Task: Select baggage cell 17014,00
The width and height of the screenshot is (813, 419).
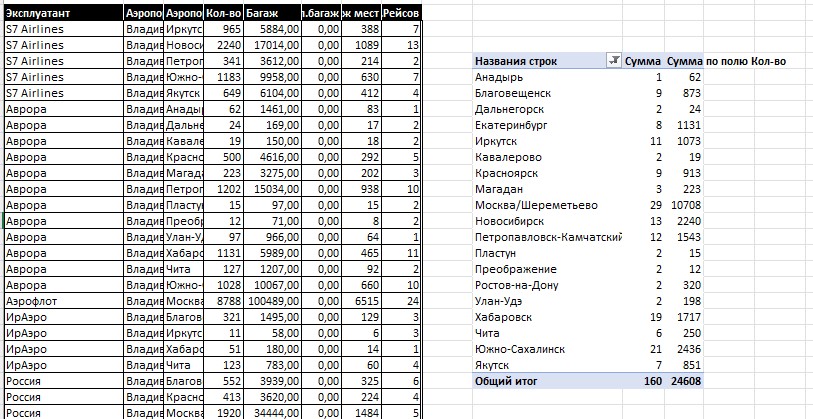Action: pos(272,45)
